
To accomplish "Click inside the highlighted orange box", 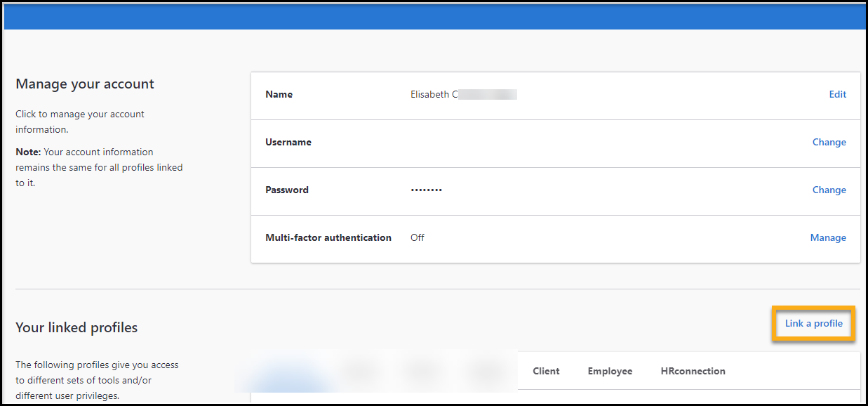I will coord(813,323).
